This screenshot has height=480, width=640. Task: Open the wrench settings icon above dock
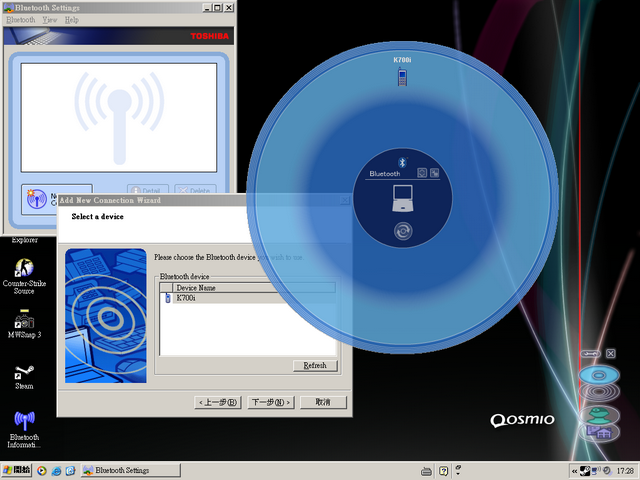(591, 353)
